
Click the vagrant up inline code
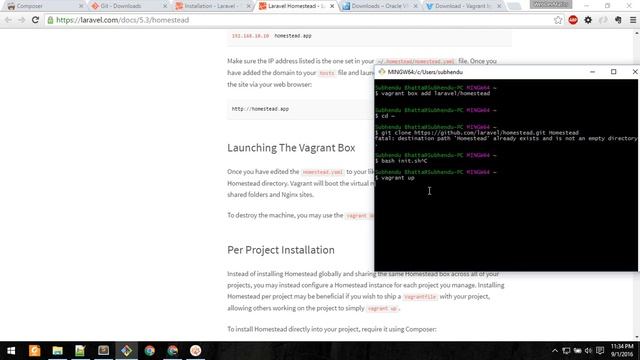382,309
